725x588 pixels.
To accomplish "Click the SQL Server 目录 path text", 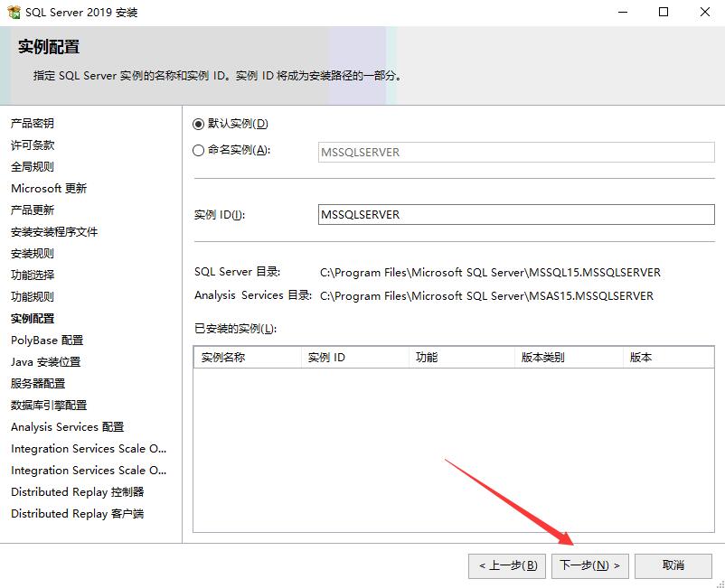I will [490, 273].
